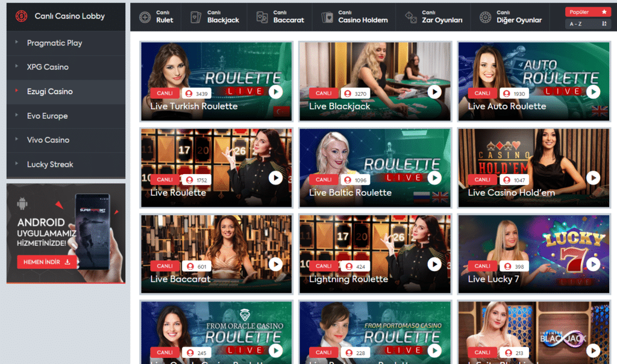The width and height of the screenshot is (617, 364).
Task: Open the Canlı Zar Oyunları tab
Action: [x=433, y=17]
